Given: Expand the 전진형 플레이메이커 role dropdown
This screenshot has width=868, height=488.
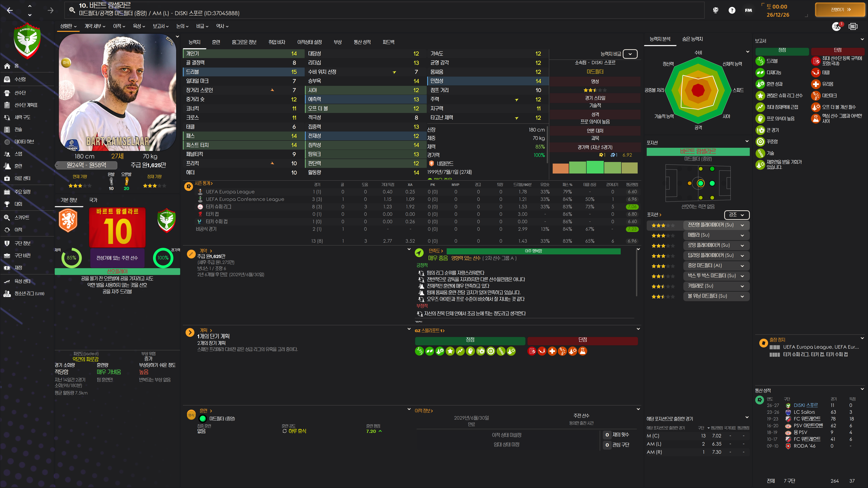Looking at the screenshot, I should click(742, 225).
